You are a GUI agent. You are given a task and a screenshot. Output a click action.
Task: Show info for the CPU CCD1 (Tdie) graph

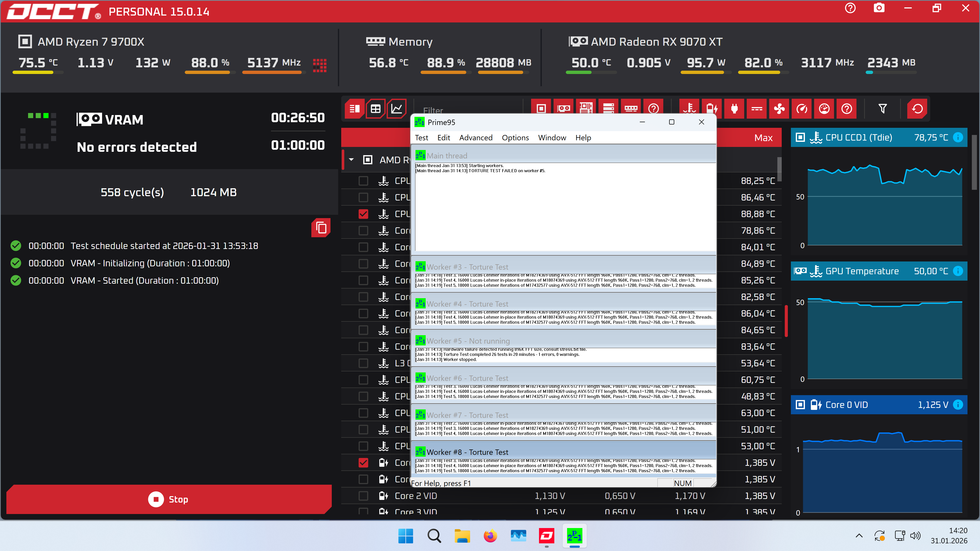[958, 137]
